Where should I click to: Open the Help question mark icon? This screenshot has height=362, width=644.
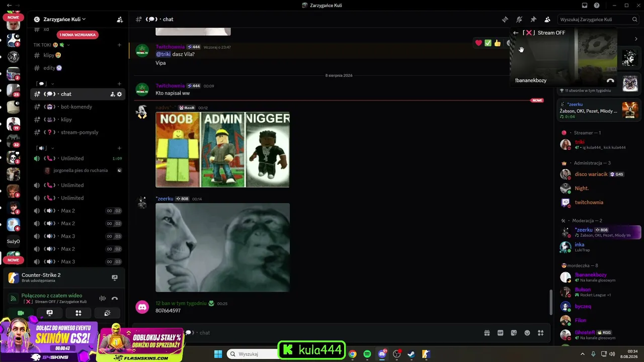coord(597,5)
